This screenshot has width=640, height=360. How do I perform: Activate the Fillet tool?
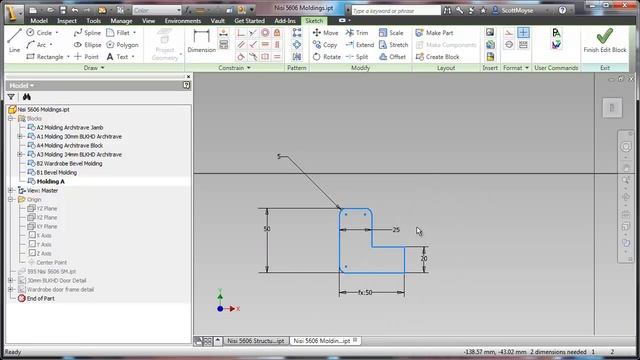click(x=118, y=33)
